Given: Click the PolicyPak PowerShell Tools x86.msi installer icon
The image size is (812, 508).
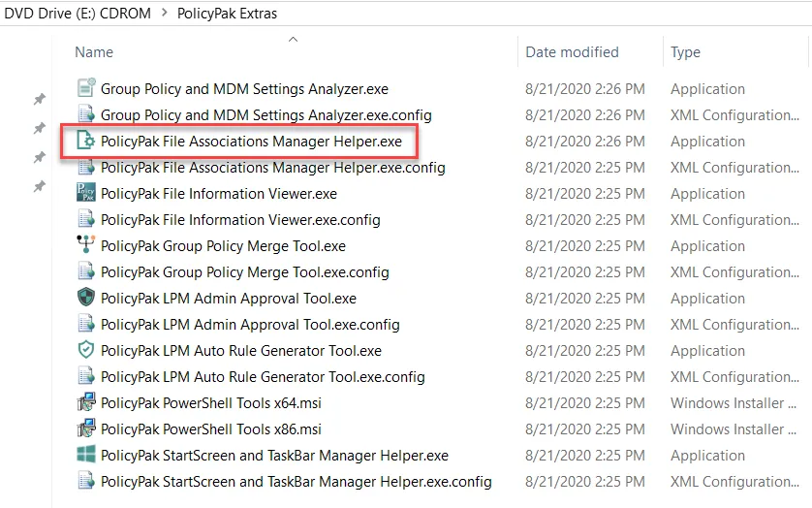Looking at the screenshot, I should [x=86, y=429].
